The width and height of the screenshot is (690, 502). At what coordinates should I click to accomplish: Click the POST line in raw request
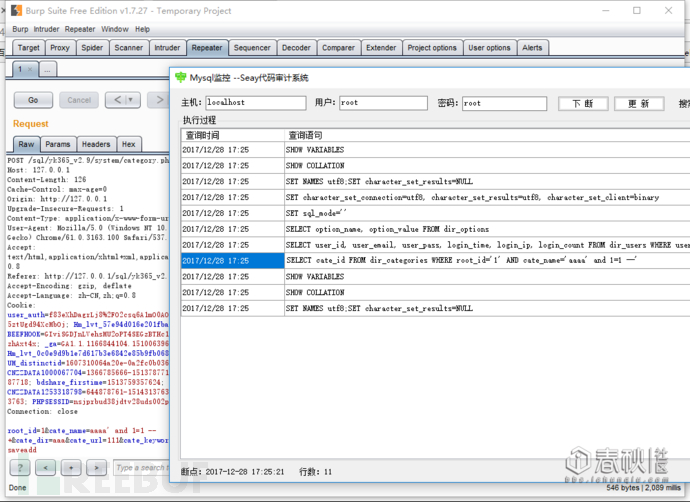coord(88,160)
